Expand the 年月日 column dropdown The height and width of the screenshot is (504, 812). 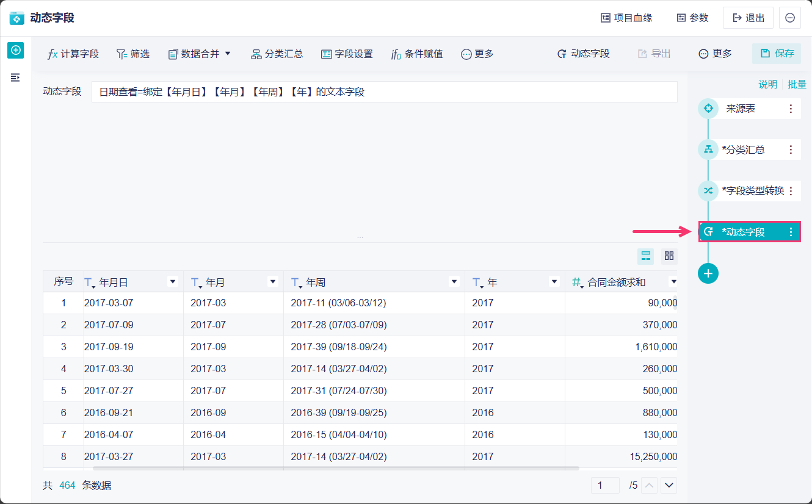[173, 281]
